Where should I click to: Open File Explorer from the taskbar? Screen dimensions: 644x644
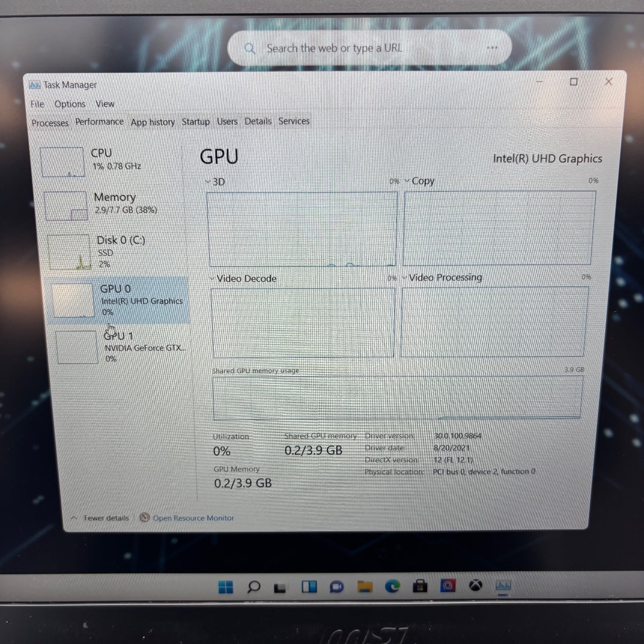click(365, 586)
